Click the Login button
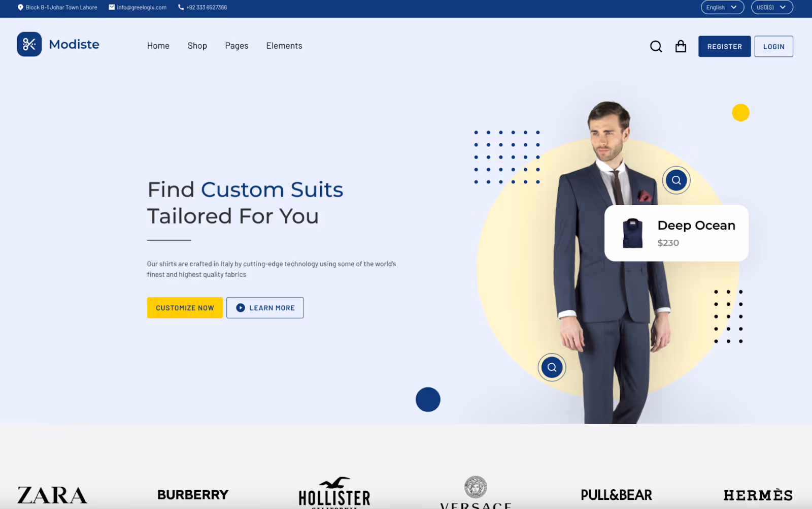Viewport: 812px width, 509px height. pyautogui.click(x=773, y=46)
